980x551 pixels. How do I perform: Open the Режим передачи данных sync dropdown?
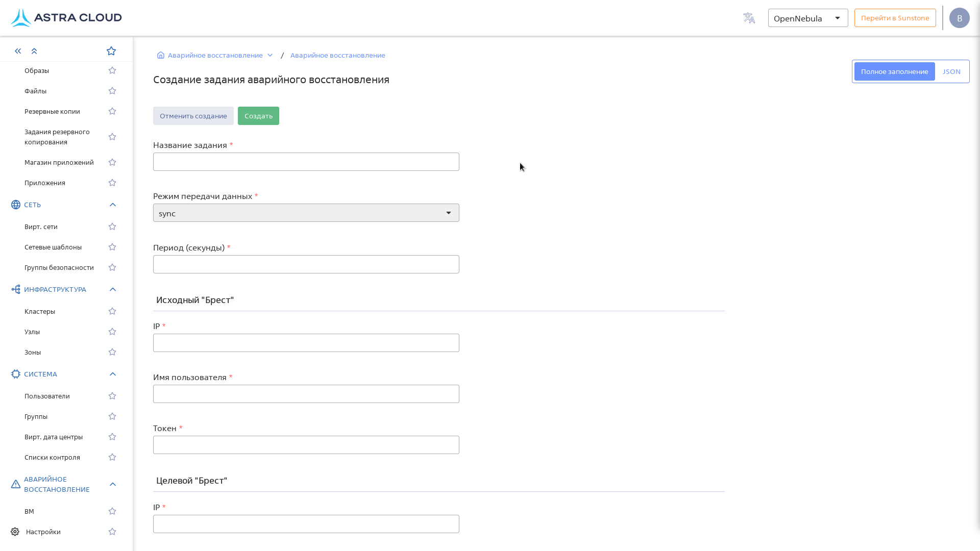(x=306, y=213)
